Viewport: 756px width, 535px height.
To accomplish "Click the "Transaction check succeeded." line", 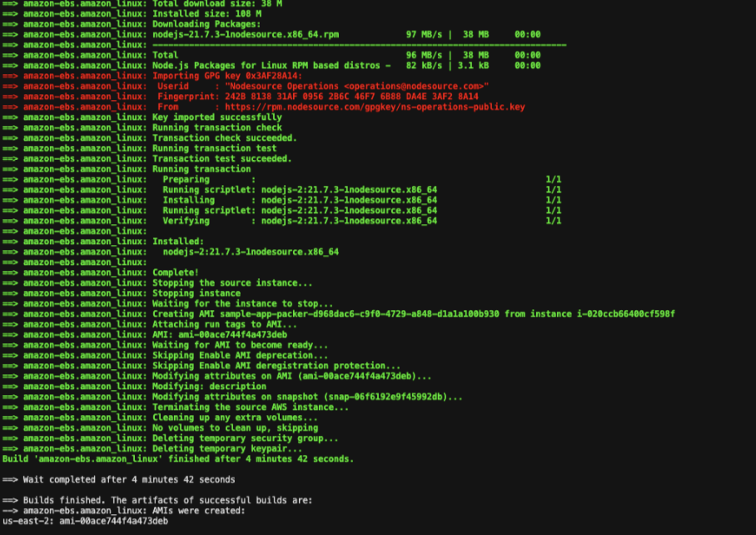I will pos(224,138).
